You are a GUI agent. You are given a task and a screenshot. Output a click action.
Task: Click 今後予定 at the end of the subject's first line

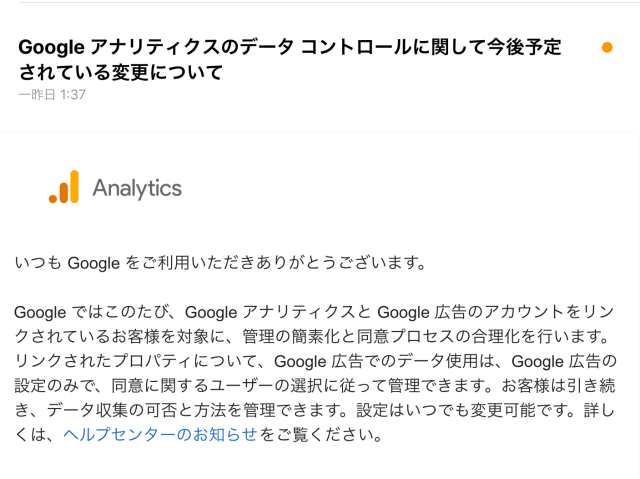522,47
